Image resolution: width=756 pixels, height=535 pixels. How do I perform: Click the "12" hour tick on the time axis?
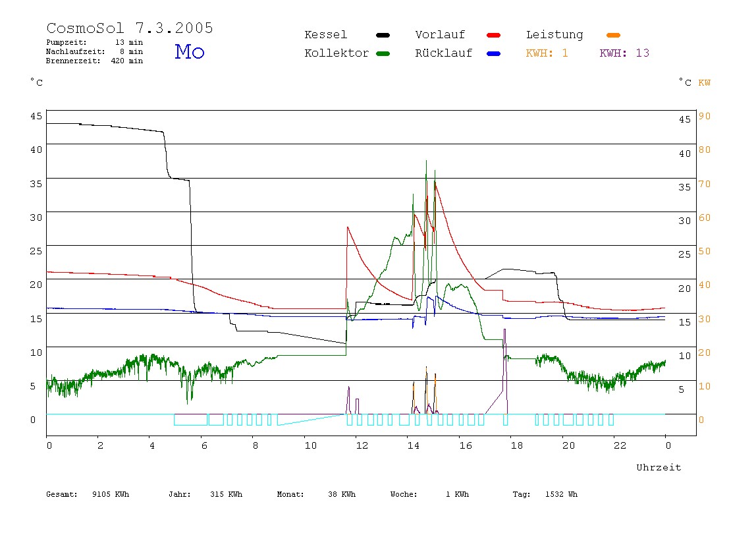[x=362, y=446]
